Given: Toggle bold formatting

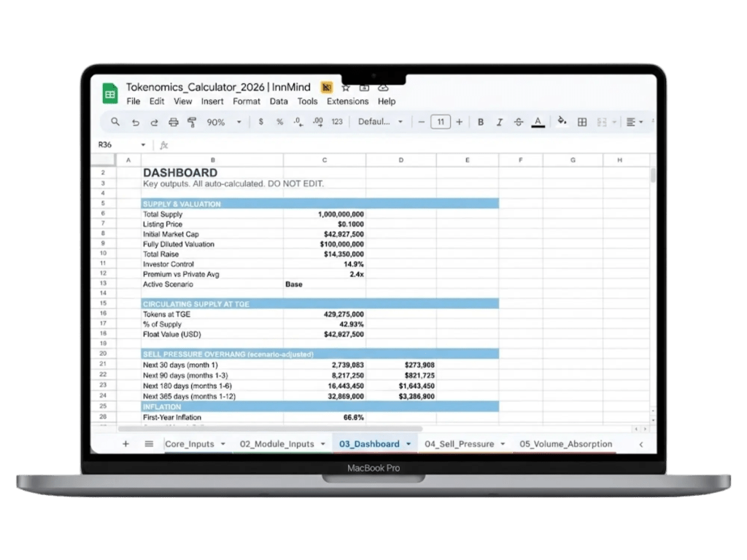Looking at the screenshot, I should pos(480,122).
